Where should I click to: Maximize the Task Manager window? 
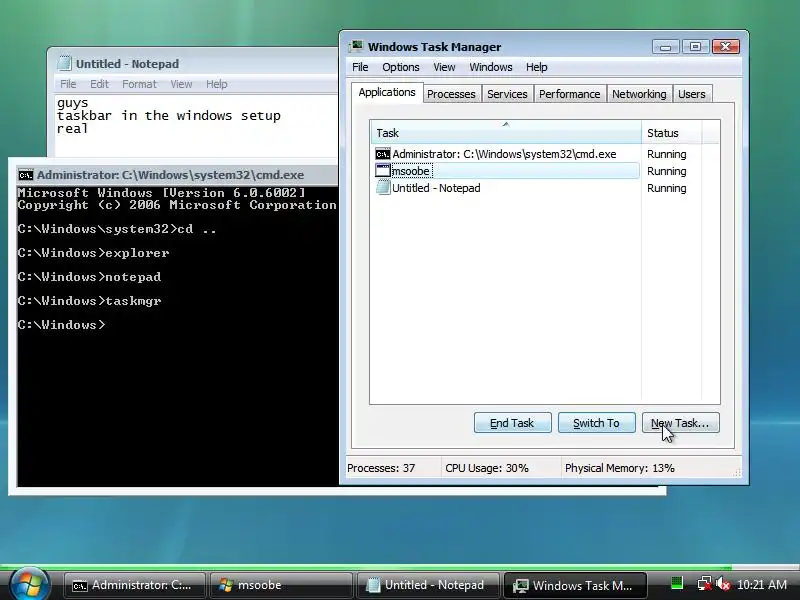point(695,47)
